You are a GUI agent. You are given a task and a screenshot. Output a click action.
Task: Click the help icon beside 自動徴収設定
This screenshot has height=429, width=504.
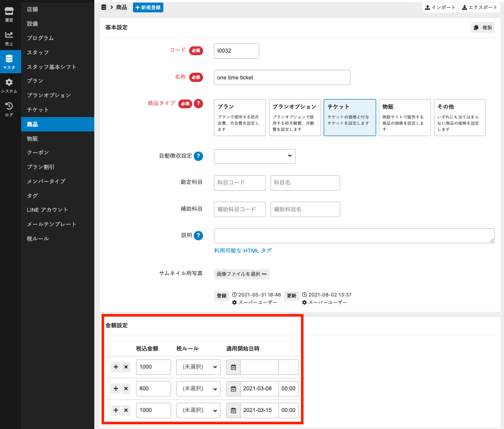[198, 156]
